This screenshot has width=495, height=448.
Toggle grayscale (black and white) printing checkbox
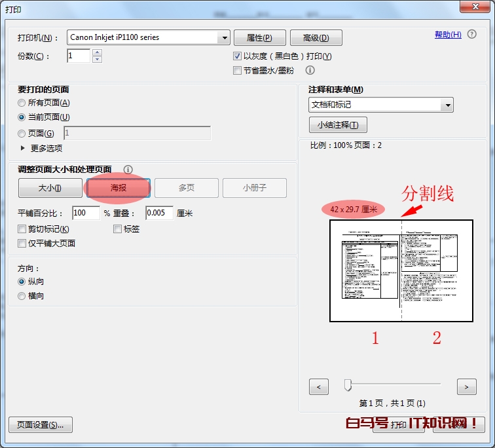pos(237,56)
